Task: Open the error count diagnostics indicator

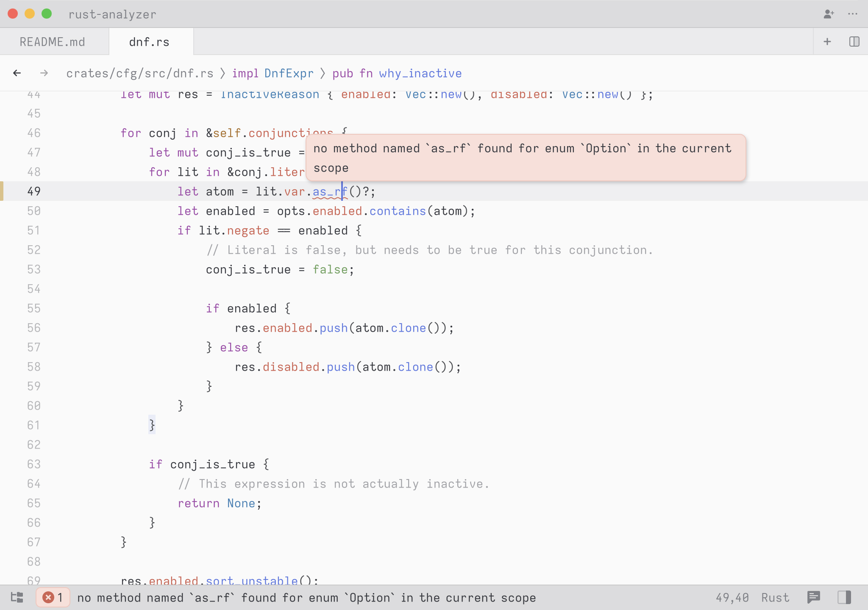Action: pos(53,597)
